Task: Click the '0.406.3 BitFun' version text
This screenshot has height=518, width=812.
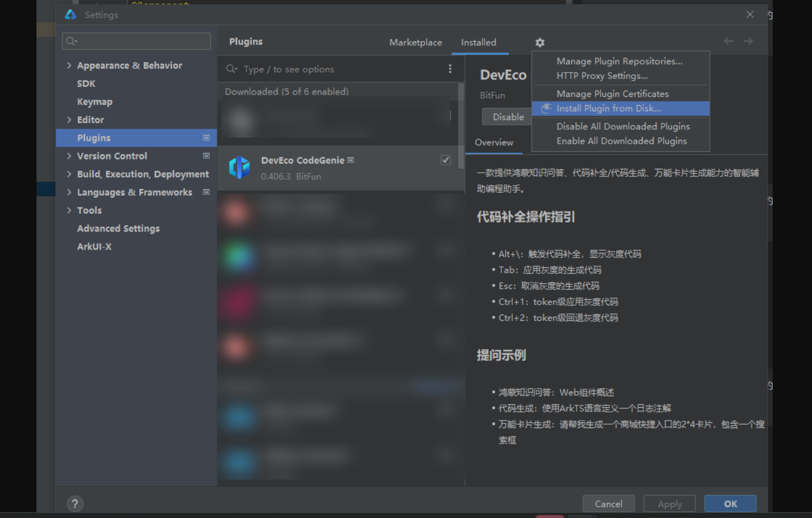Action: click(x=291, y=176)
